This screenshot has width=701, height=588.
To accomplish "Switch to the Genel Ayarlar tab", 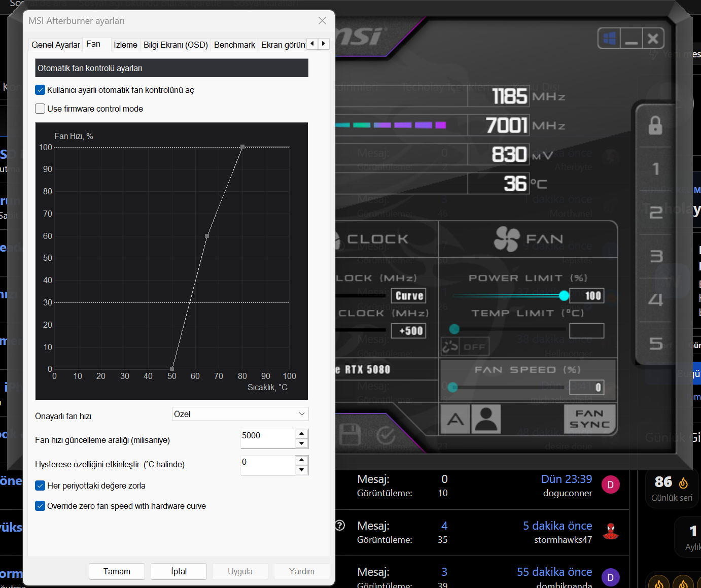I will pos(56,45).
